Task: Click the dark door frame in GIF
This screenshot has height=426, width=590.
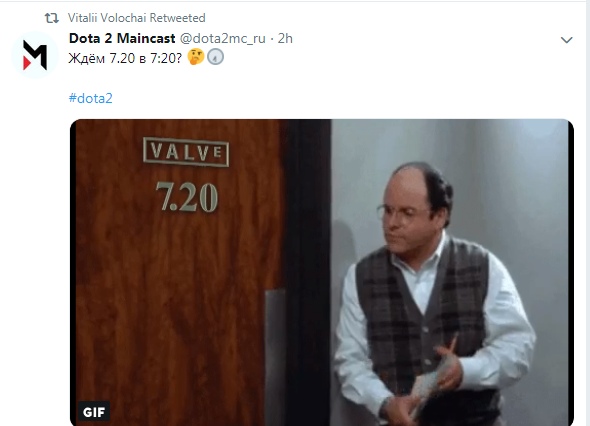Action: (308, 272)
